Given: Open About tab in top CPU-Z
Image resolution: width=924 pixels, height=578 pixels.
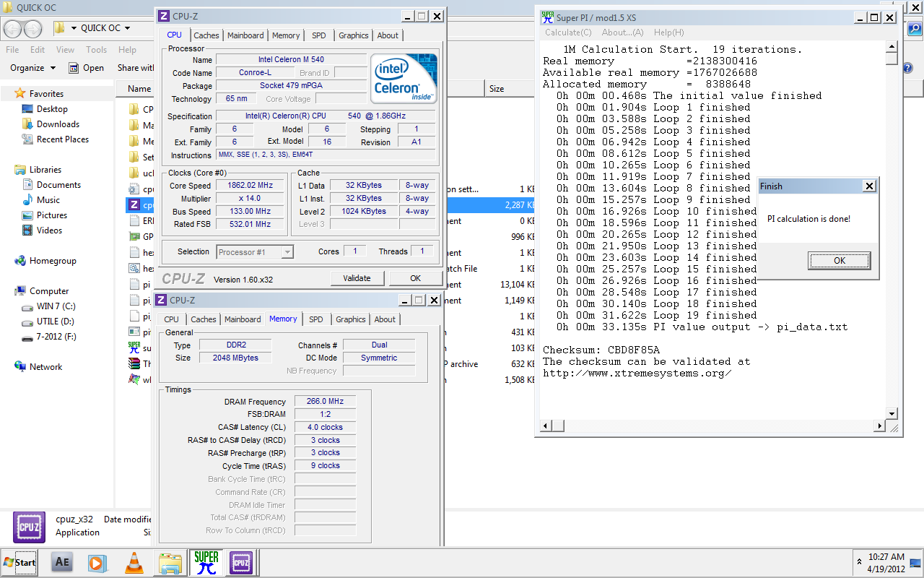Looking at the screenshot, I should 388,35.
